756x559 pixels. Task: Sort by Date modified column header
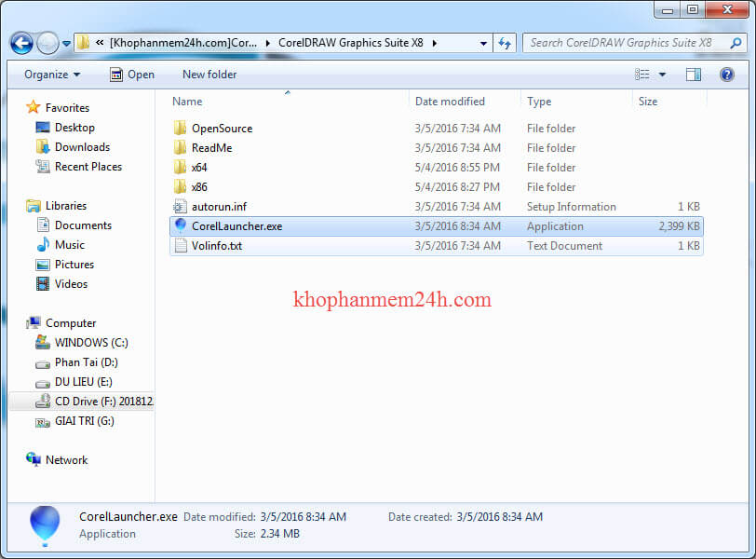coord(450,102)
